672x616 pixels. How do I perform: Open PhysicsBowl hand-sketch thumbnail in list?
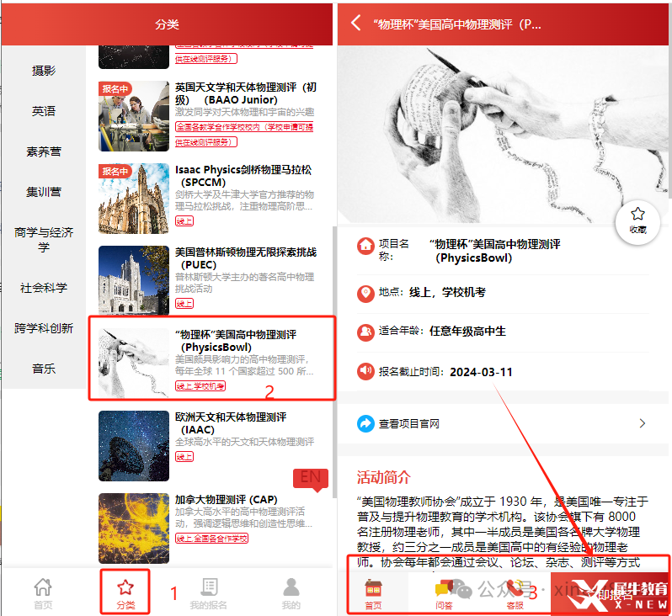click(134, 364)
